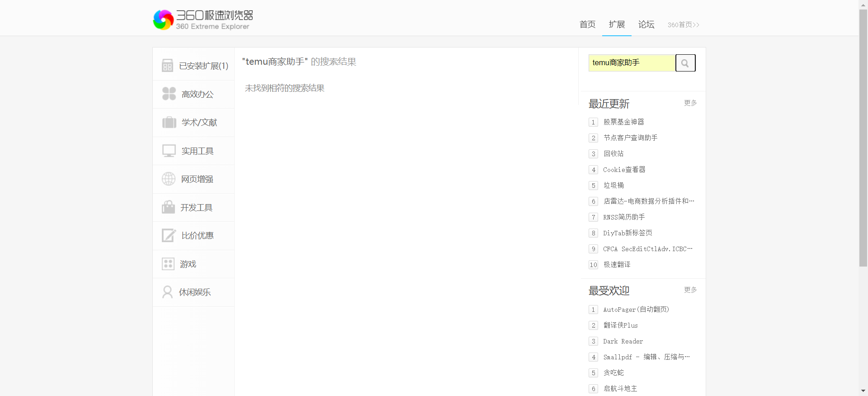Click 更多 next to 最近更新

point(690,103)
